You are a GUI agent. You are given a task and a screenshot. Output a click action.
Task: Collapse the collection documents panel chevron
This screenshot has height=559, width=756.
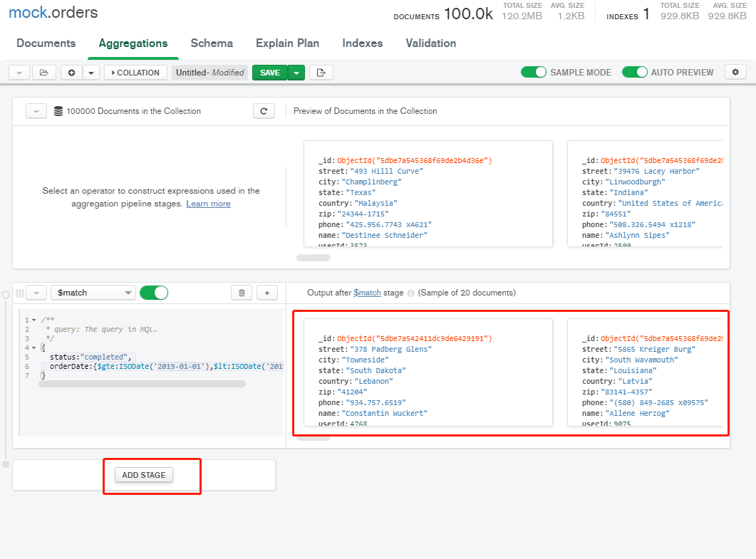(36, 111)
